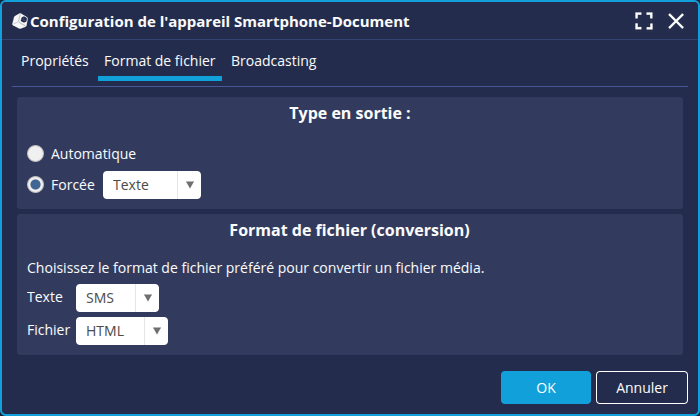Click the arrow icon next to HTML
Viewport: 700px width, 416px height.
(157, 331)
